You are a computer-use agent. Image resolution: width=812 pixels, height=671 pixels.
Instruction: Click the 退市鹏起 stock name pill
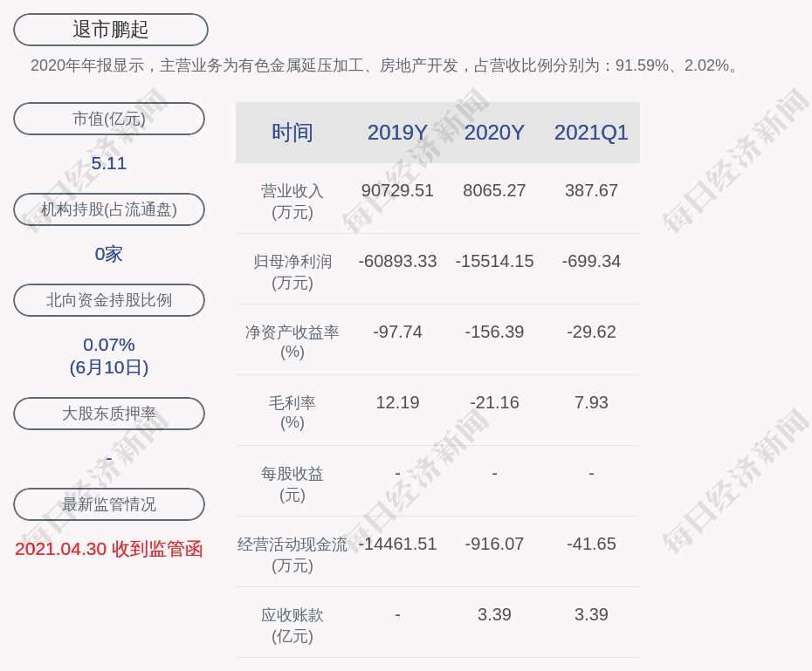(111, 30)
